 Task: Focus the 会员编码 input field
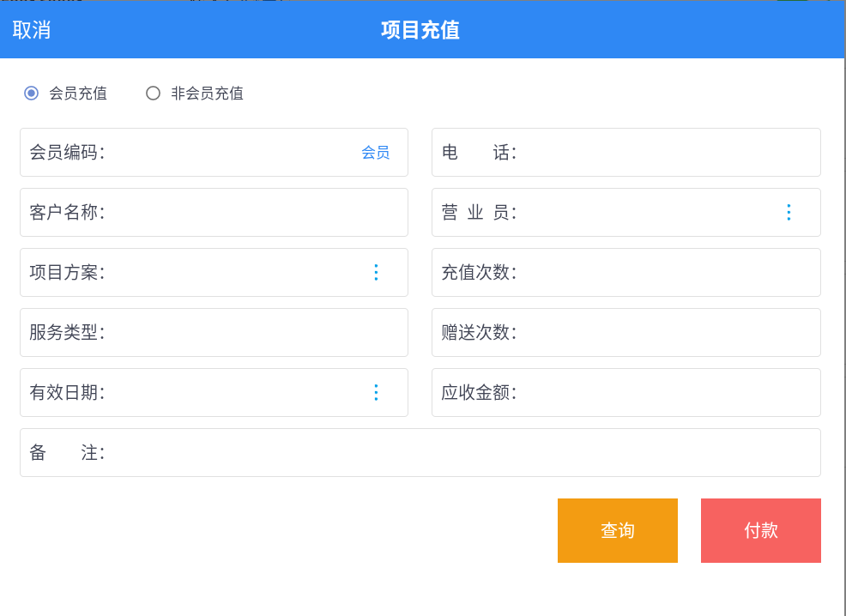click(x=214, y=152)
